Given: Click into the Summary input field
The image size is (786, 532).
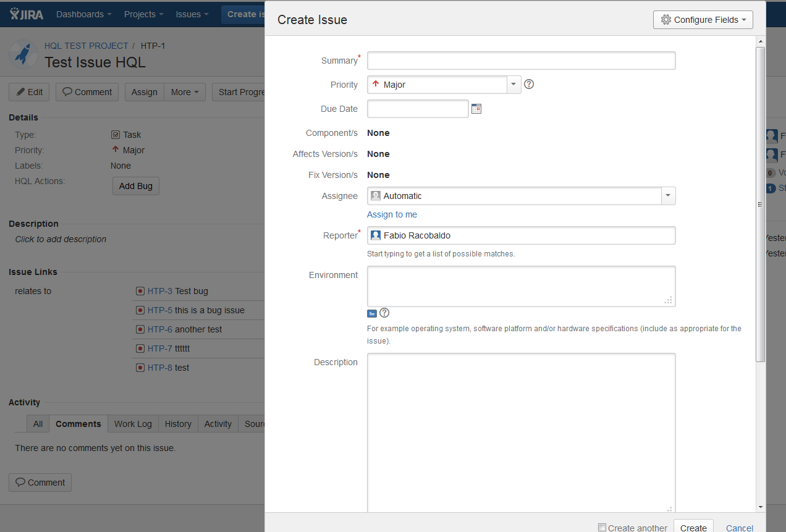Looking at the screenshot, I should pyautogui.click(x=521, y=61).
